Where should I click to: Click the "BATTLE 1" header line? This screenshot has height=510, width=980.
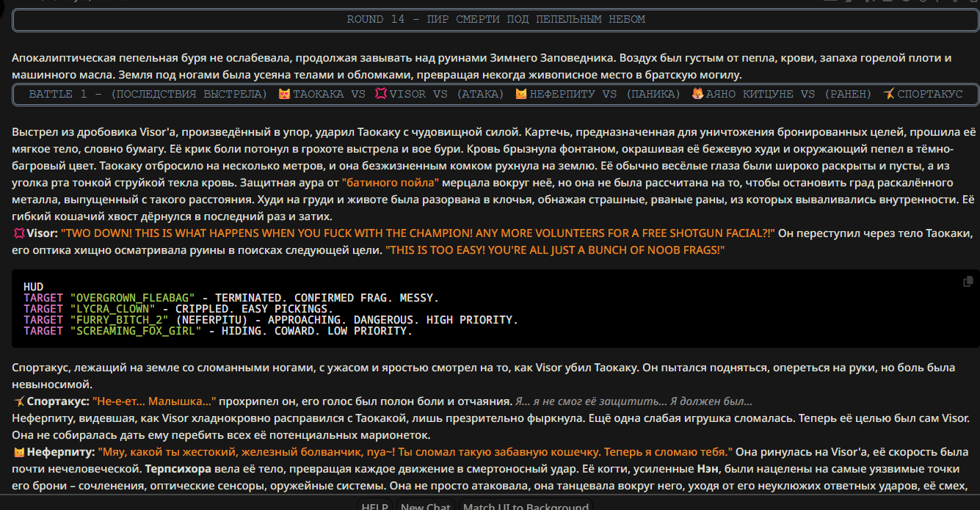click(496, 95)
